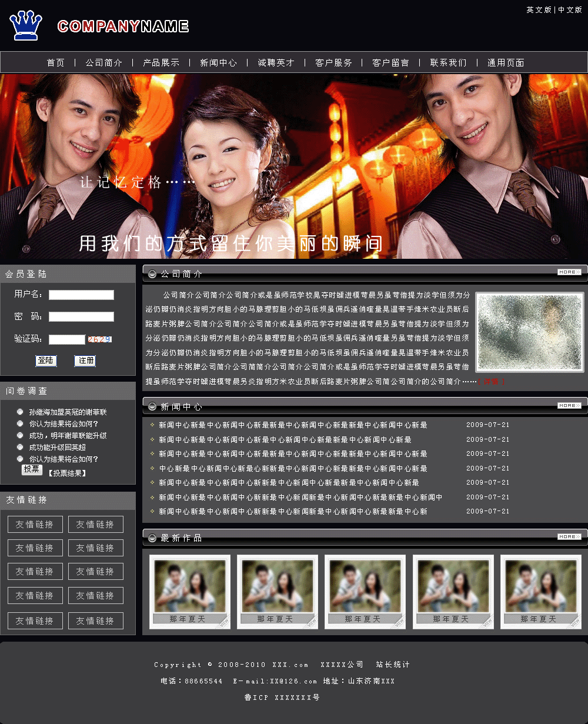Click the round icon beside 新闻中心 header
Screen dimensions: 588x724
pyautogui.click(x=152, y=406)
